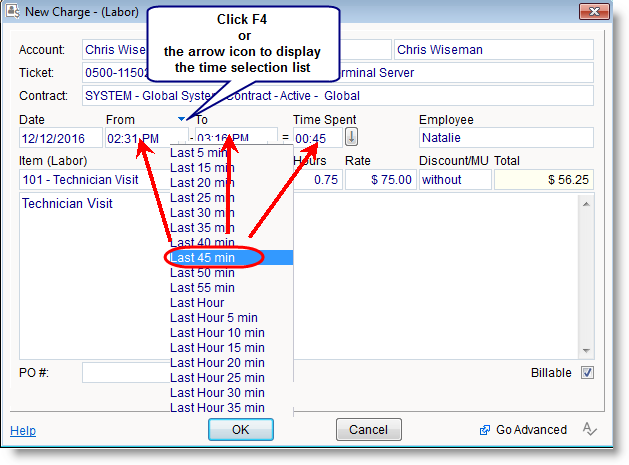Click the Go Advanced icon
The width and height of the screenshot is (629, 465).
click(x=484, y=430)
